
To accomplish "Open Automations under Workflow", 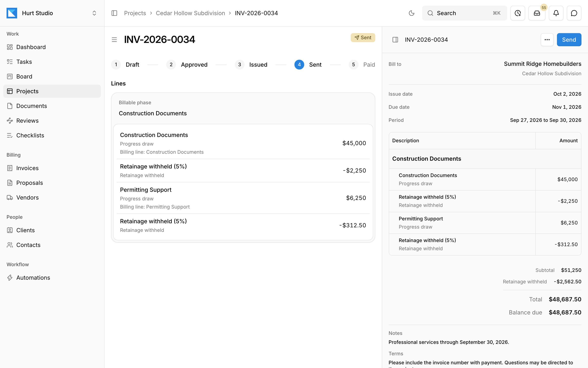I will [52, 278].
